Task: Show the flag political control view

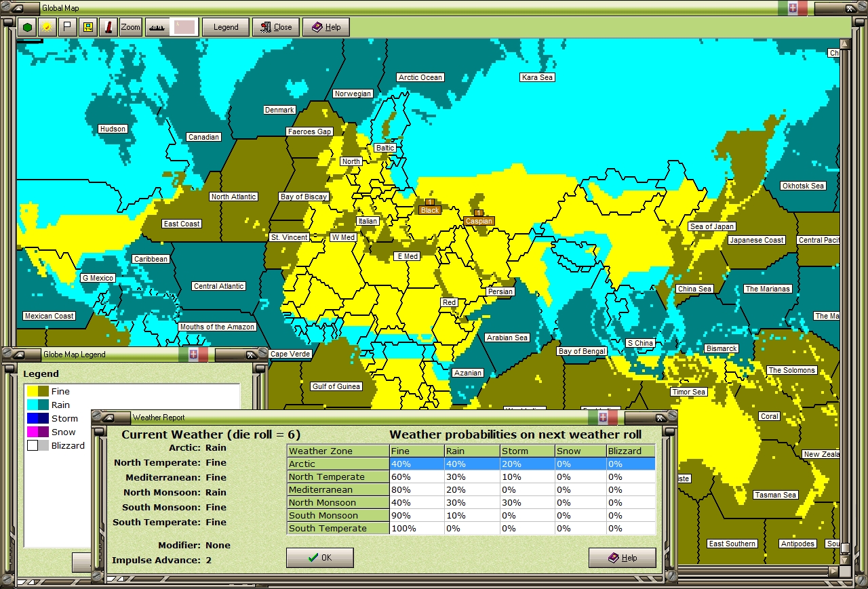Action: point(67,27)
